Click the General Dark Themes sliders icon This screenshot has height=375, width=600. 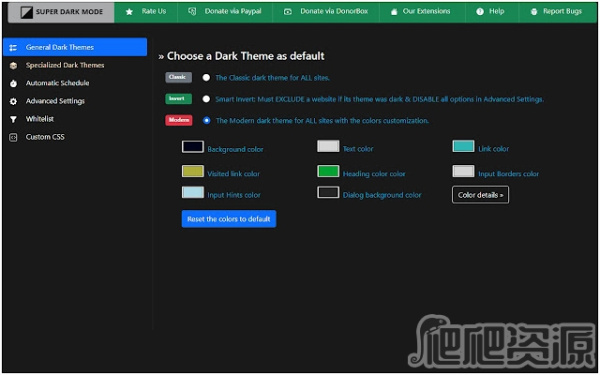tap(13, 47)
